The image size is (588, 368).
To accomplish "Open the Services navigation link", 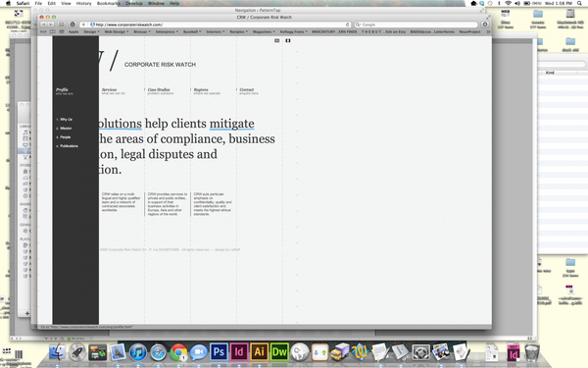I will click(x=109, y=89).
